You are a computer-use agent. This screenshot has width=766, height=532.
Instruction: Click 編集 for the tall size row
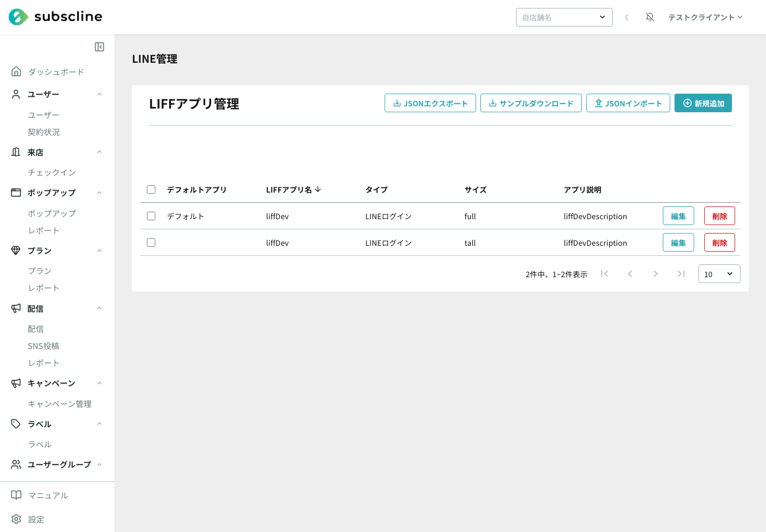pyautogui.click(x=678, y=243)
